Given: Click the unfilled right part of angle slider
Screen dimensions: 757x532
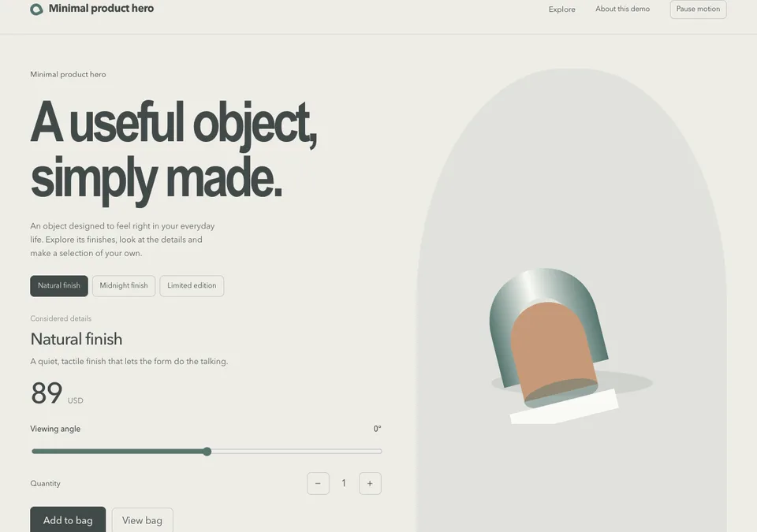Looking at the screenshot, I should point(296,452).
